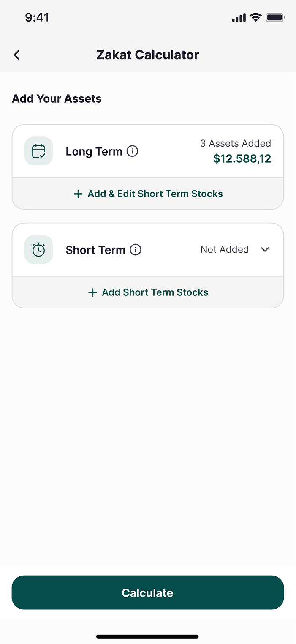Click the $12.588,12 total amount

pyautogui.click(x=242, y=158)
